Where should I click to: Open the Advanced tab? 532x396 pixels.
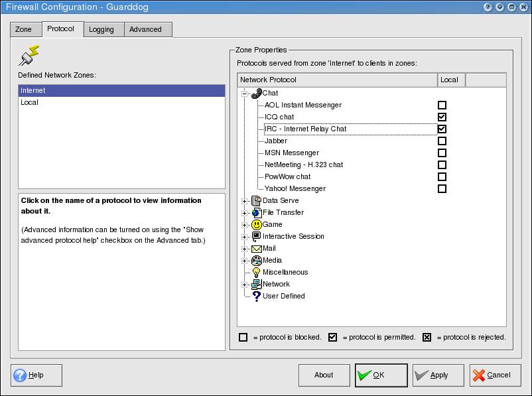(145, 29)
